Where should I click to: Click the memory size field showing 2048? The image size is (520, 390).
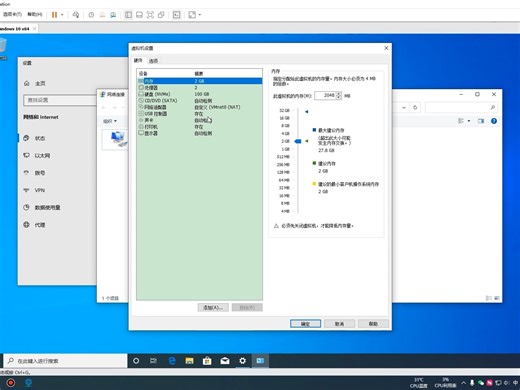[x=325, y=95]
